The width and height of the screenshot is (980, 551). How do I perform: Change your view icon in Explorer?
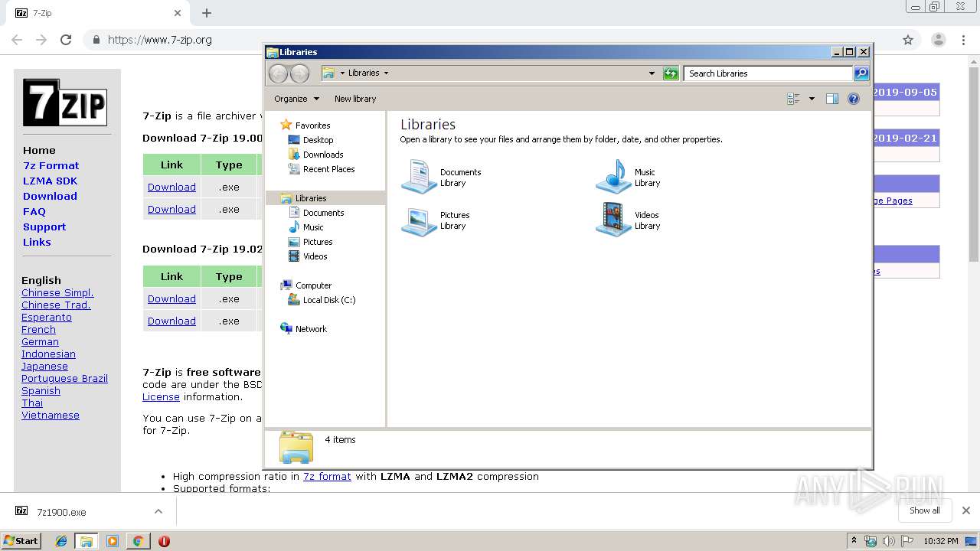793,99
